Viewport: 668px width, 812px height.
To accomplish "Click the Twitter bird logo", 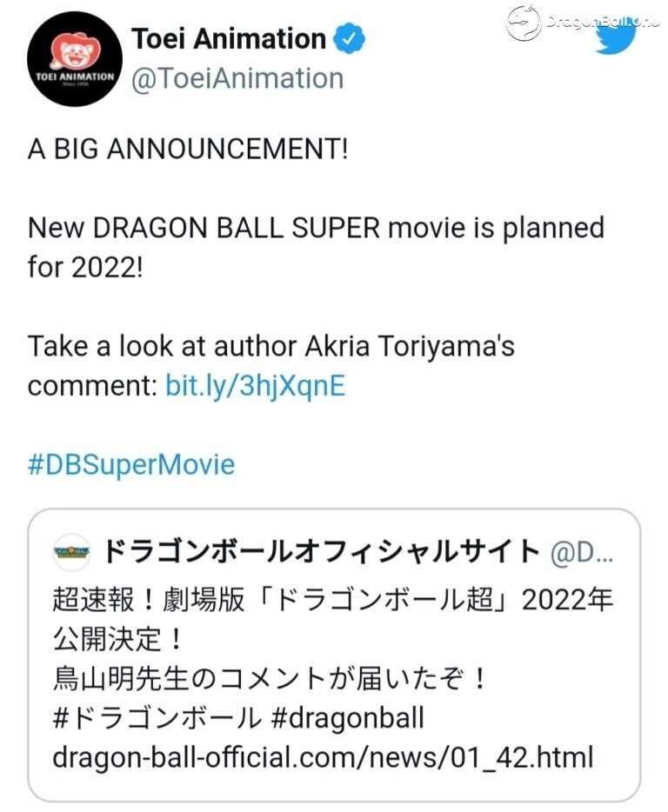I will click(x=615, y=37).
